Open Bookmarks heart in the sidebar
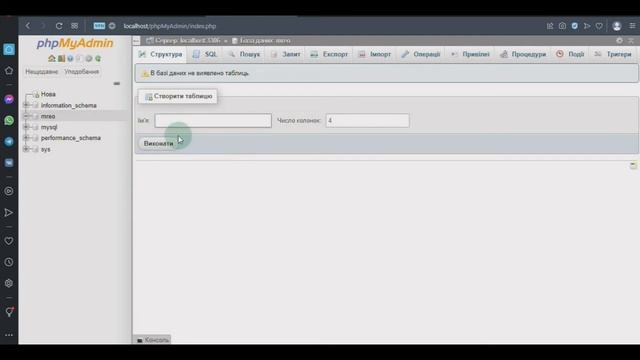The image size is (640, 360). tap(9, 241)
